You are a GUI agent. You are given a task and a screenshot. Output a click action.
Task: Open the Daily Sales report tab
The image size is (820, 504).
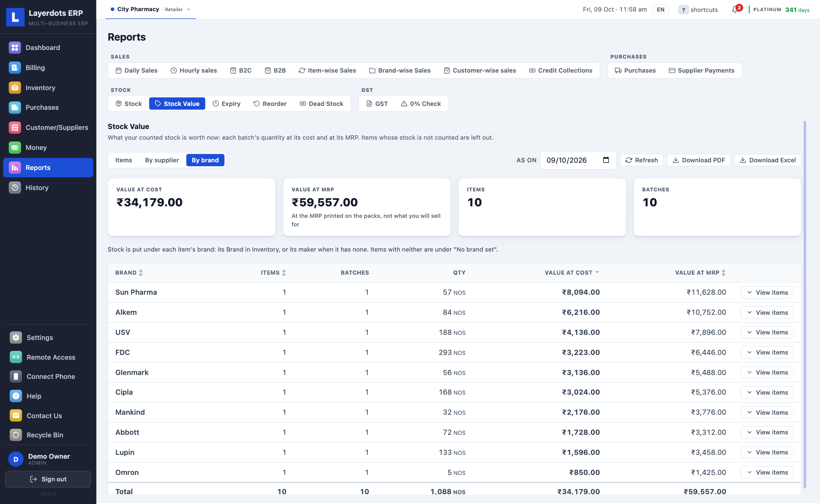[136, 70]
